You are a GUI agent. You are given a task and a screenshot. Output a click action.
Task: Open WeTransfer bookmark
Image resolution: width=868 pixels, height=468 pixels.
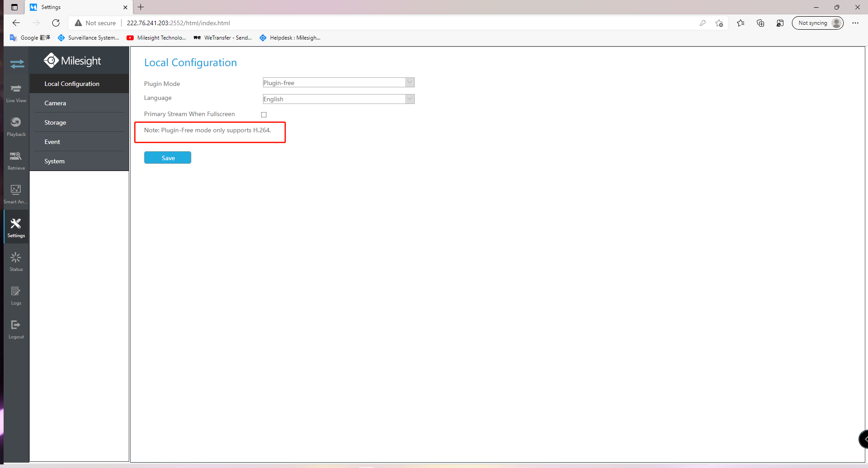(x=223, y=38)
